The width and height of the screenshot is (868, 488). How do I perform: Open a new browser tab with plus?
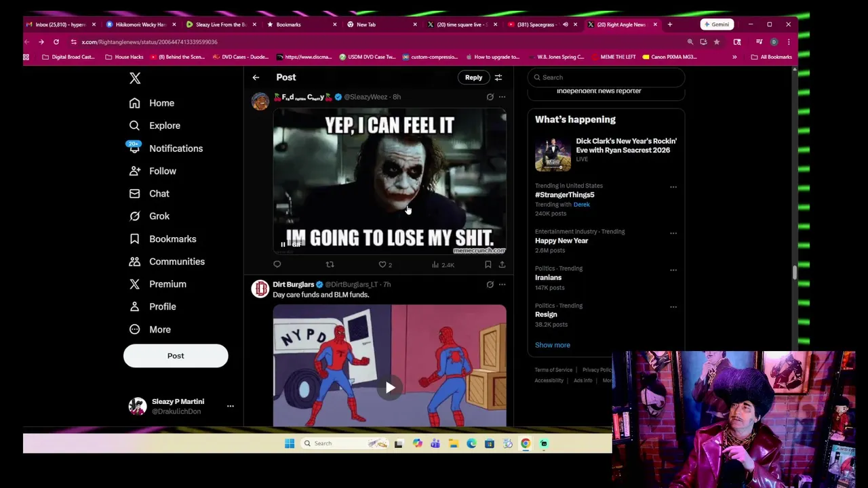[670, 24]
